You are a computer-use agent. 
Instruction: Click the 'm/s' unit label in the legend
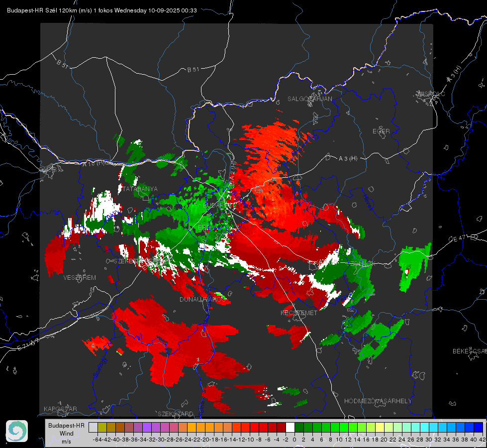(66, 442)
